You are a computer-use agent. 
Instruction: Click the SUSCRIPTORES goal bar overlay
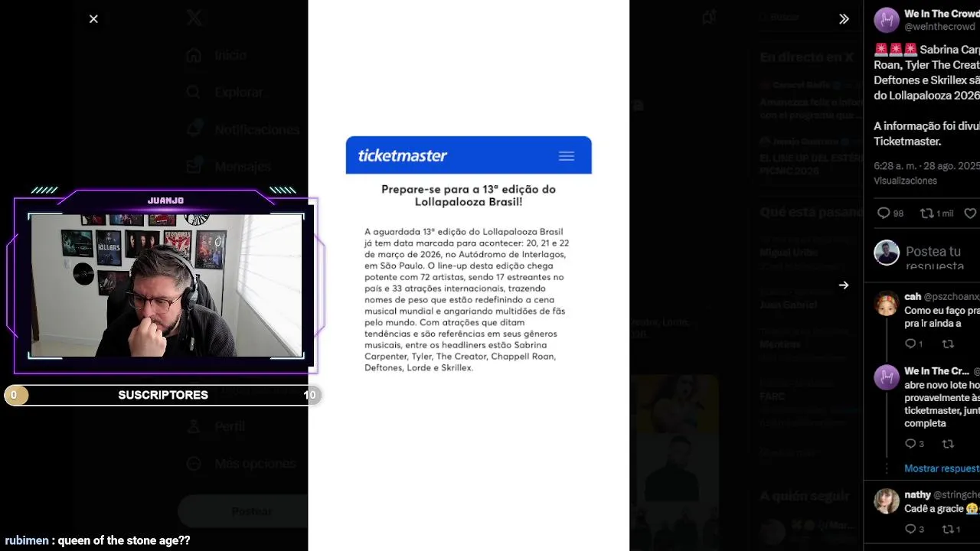[162, 395]
